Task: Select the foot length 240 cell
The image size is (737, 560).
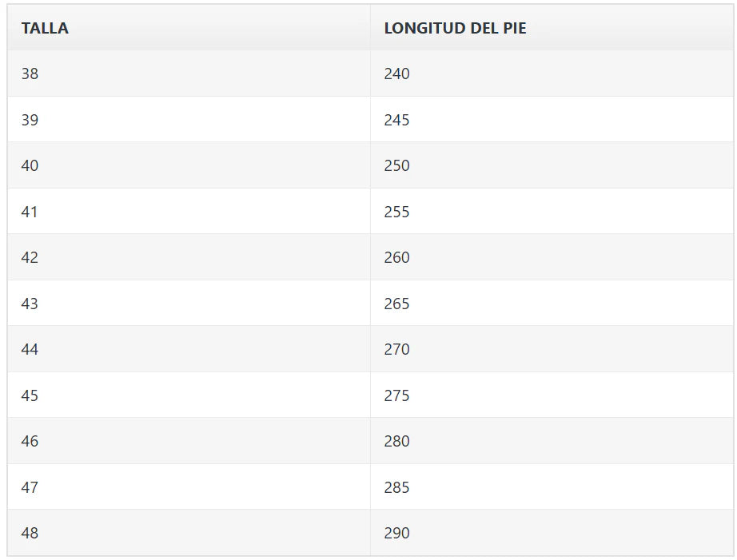Action: (396, 73)
